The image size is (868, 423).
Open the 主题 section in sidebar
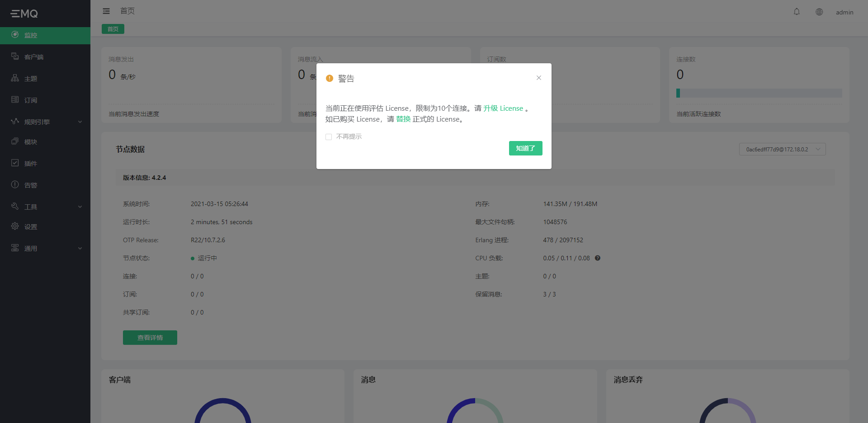(30, 78)
